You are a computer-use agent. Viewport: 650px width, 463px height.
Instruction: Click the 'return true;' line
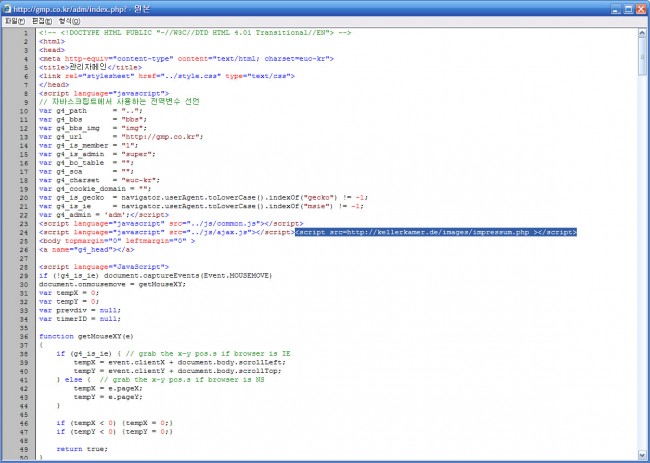(x=83, y=449)
